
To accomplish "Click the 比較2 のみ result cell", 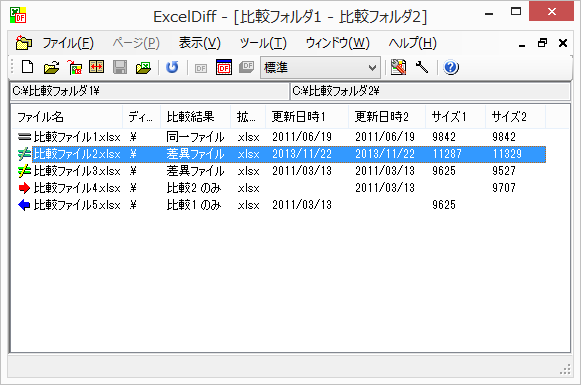I will coord(194,188).
